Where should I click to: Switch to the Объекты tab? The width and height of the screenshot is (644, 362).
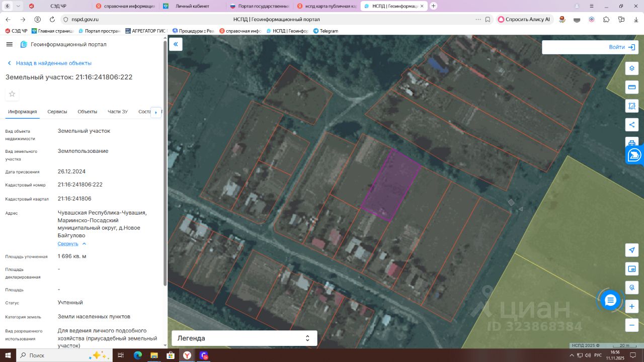[88, 112]
